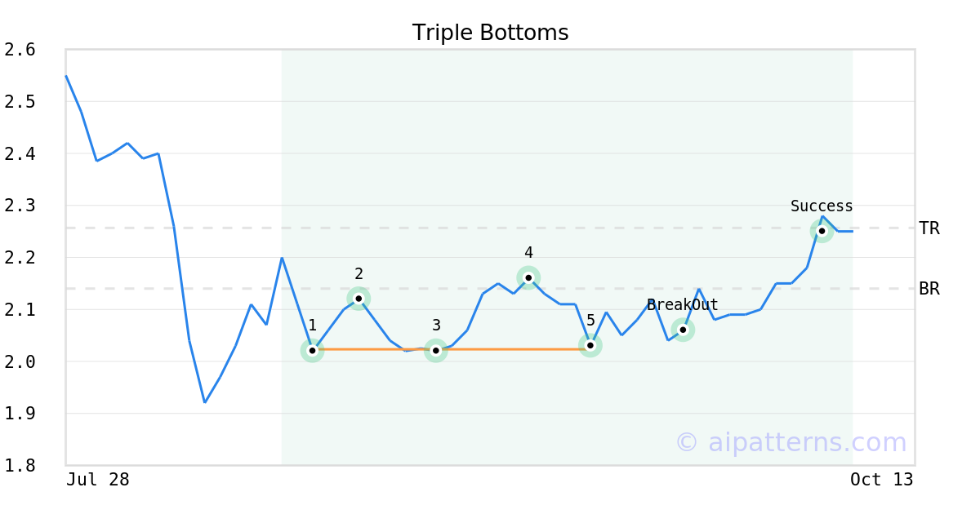Click the Success text label

click(x=822, y=206)
